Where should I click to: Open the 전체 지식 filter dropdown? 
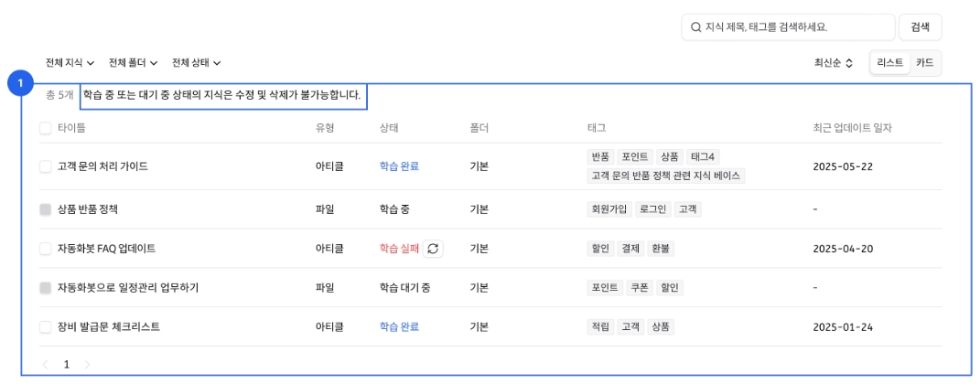coord(70,62)
